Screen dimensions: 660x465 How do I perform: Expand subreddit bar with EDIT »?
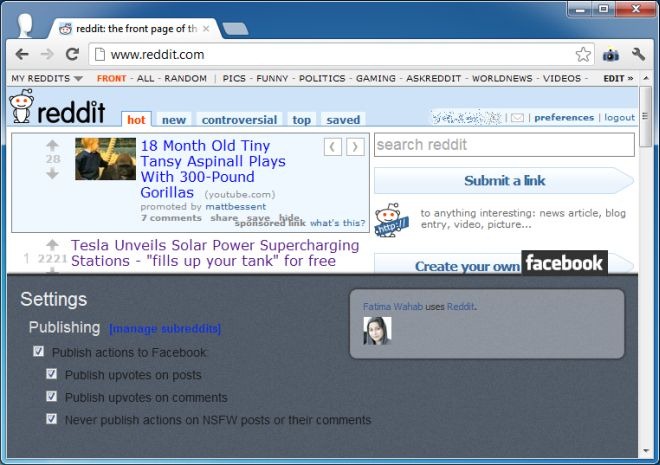pos(618,78)
